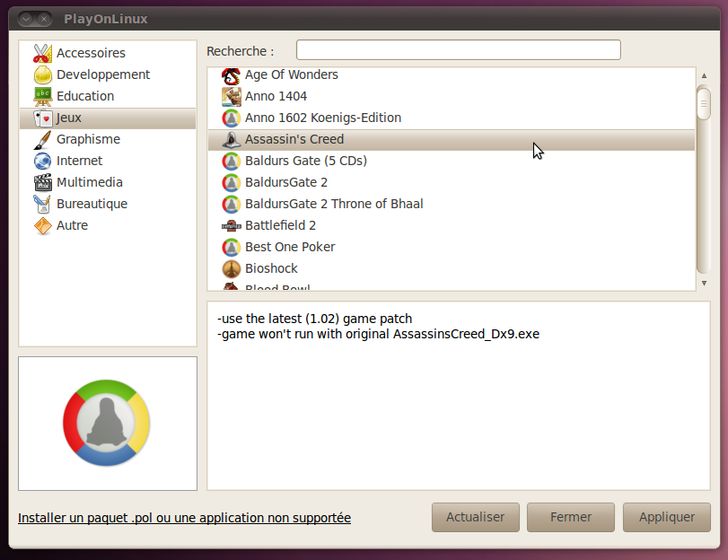Click the Throne of Bhaal entry icon
The height and width of the screenshot is (560, 728).
(x=232, y=204)
